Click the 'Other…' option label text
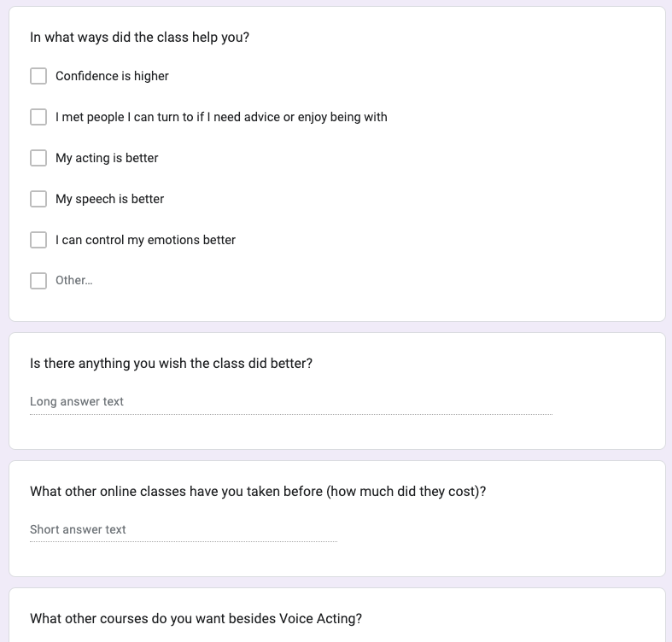The height and width of the screenshot is (642, 672). [x=73, y=280]
